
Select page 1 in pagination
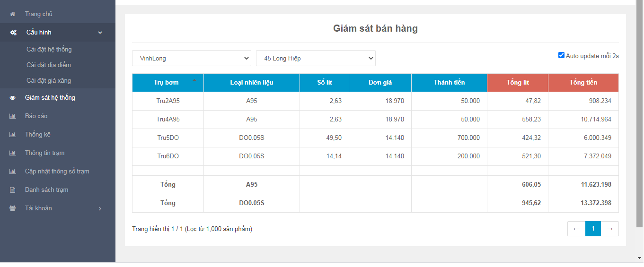point(593,229)
